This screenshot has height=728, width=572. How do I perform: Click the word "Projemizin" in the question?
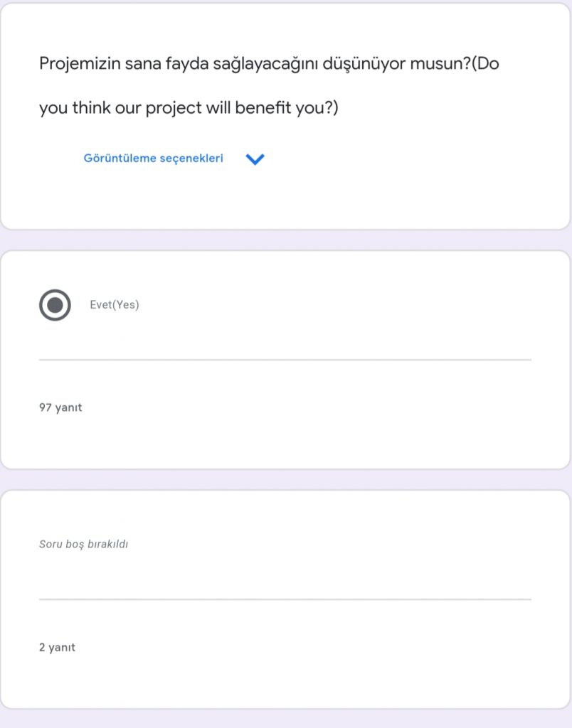(x=78, y=64)
